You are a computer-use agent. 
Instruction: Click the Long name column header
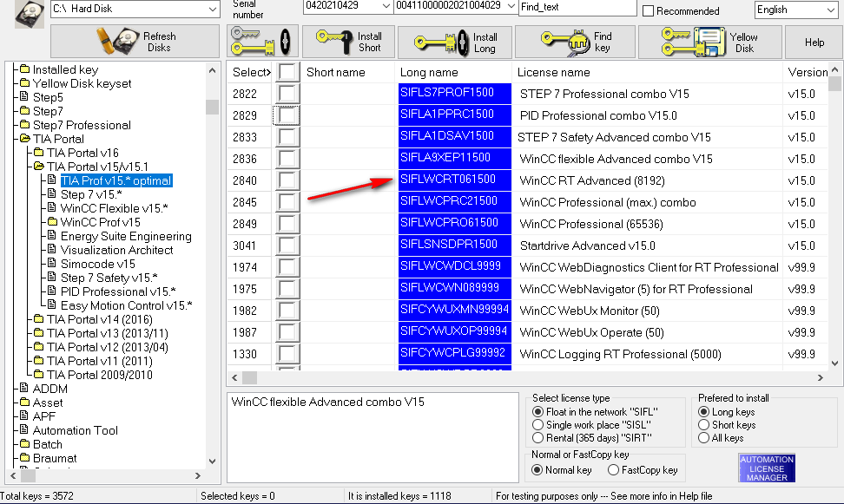coord(428,72)
